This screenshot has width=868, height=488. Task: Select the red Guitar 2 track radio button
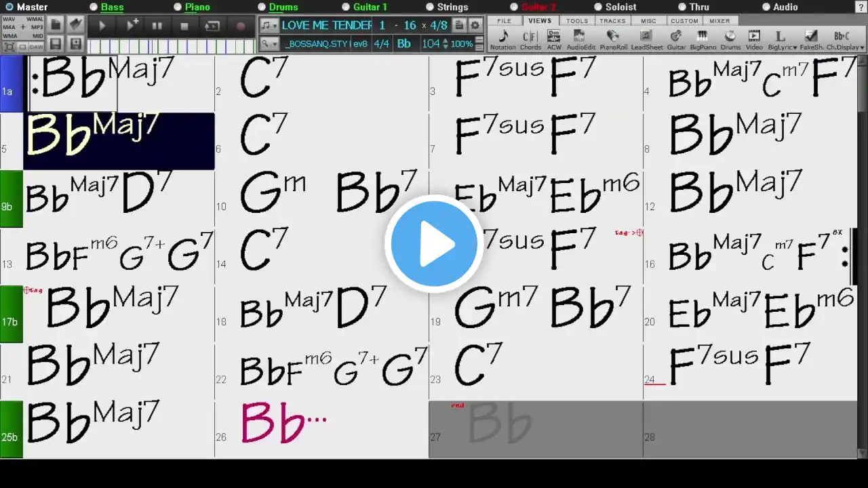514,7
